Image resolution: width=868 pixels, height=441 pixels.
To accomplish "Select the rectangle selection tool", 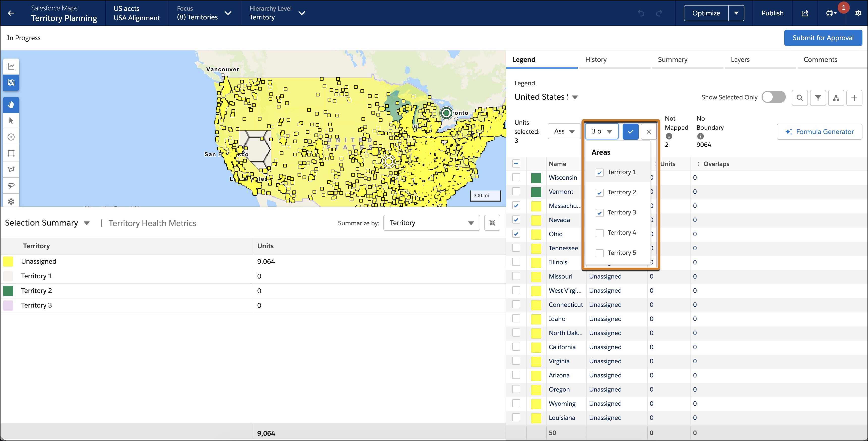I will coord(11,153).
